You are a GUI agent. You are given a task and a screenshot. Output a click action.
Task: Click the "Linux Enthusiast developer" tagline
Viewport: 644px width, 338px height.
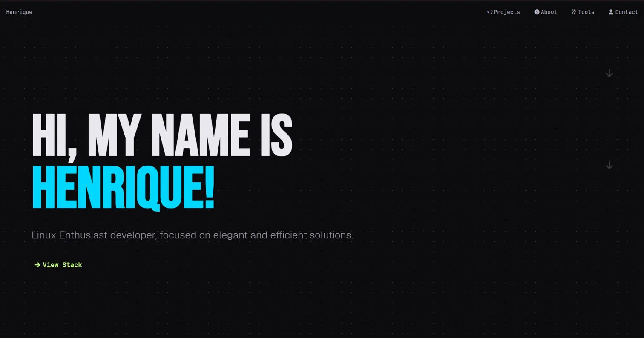click(x=193, y=235)
